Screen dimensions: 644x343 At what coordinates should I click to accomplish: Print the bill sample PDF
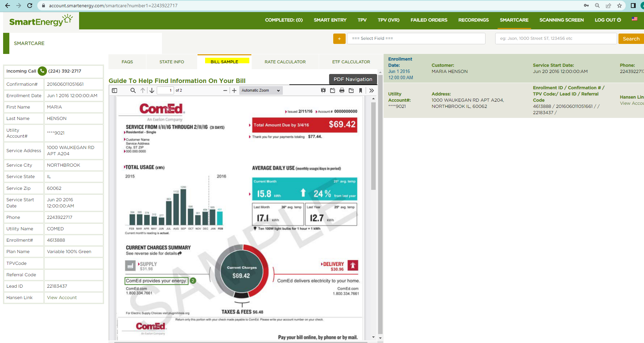pos(342,91)
